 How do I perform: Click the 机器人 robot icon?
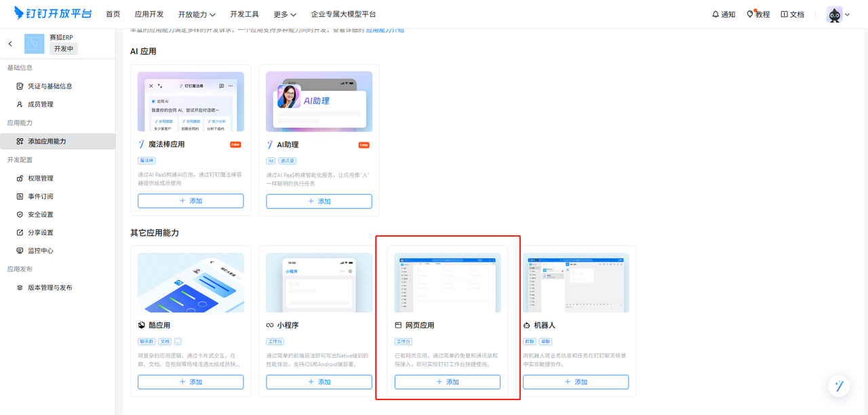[x=527, y=325]
